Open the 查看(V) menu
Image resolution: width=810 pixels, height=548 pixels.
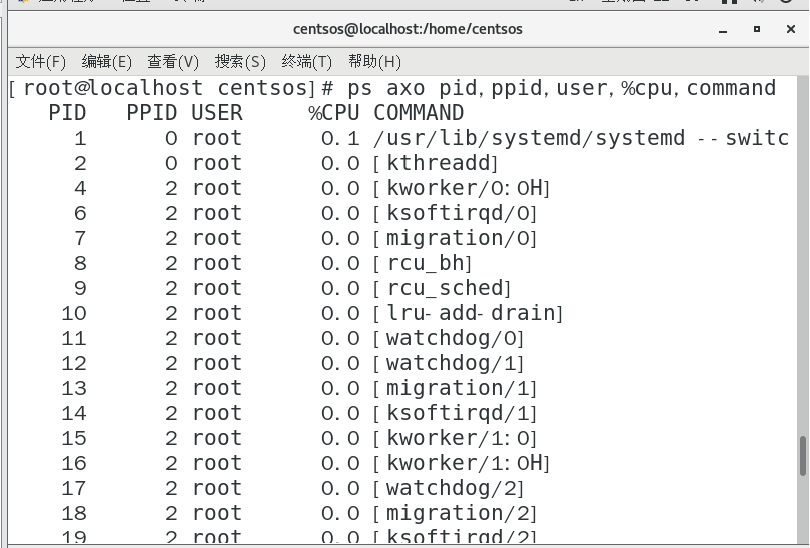pyautogui.click(x=173, y=62)
